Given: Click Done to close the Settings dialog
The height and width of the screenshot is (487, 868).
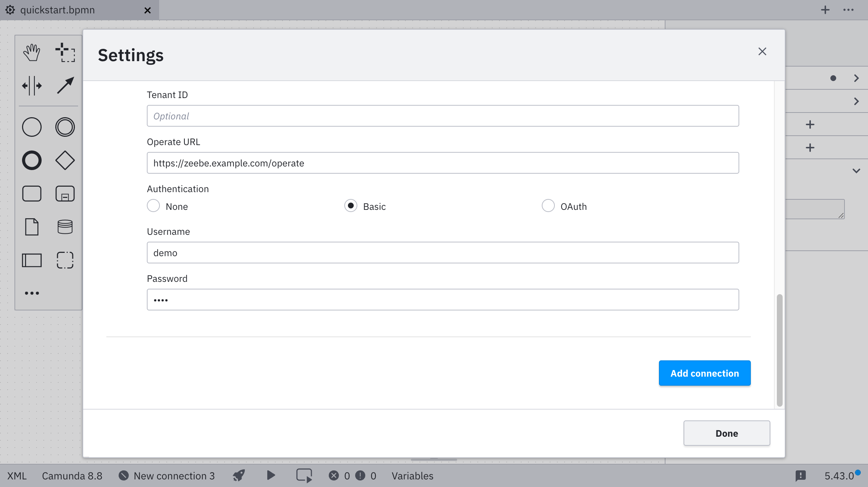Looking at the screenshot, I should (x=727, y=433).
